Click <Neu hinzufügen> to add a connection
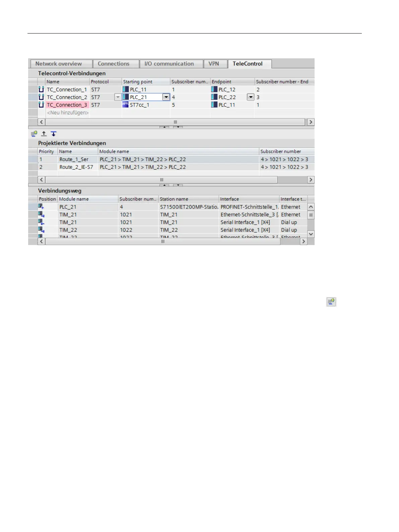The image size is (399, 532). (x=68, y=113)
